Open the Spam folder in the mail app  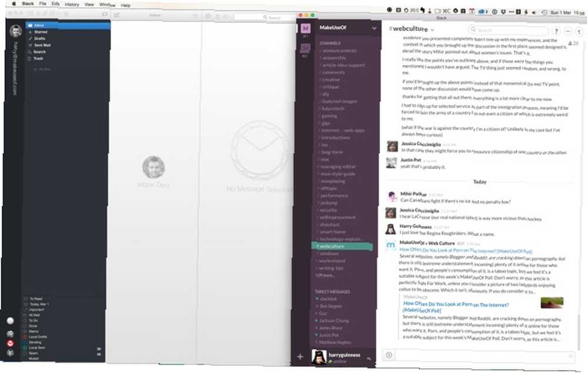click(x=34, y=353)
